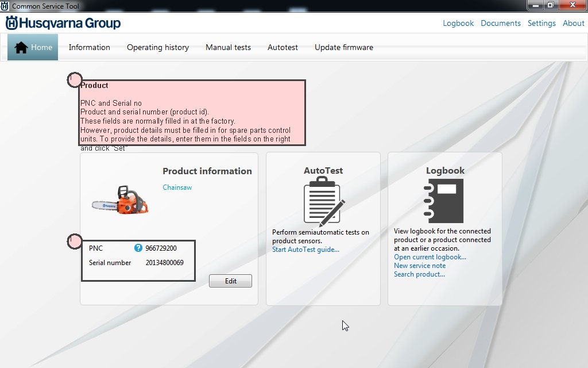This screenshot has width=588, height=368.
Task: Click the AutoTest clipboard icon
Action: click(324, 202)
